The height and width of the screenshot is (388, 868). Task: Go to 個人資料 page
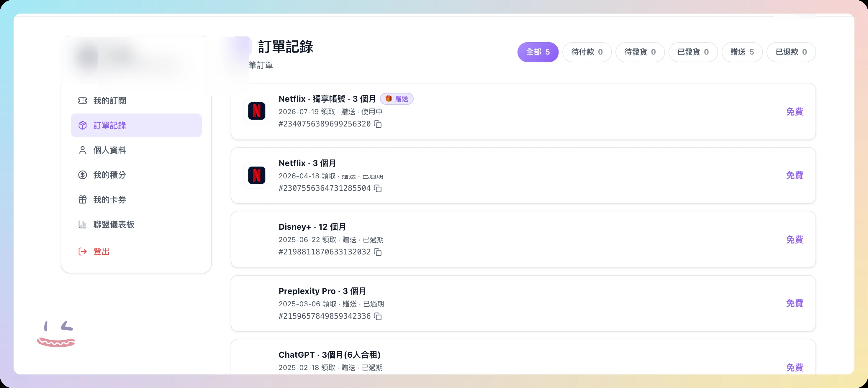(136, 150)
